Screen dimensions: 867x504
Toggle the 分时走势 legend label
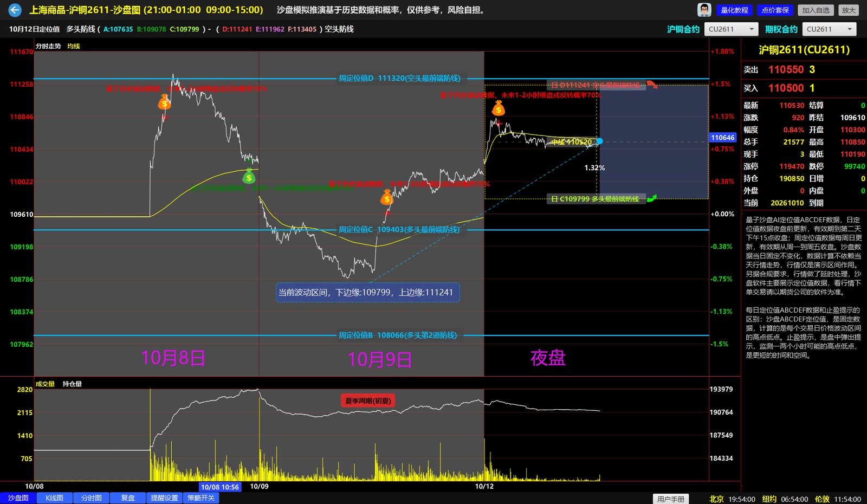pos(49,46)
